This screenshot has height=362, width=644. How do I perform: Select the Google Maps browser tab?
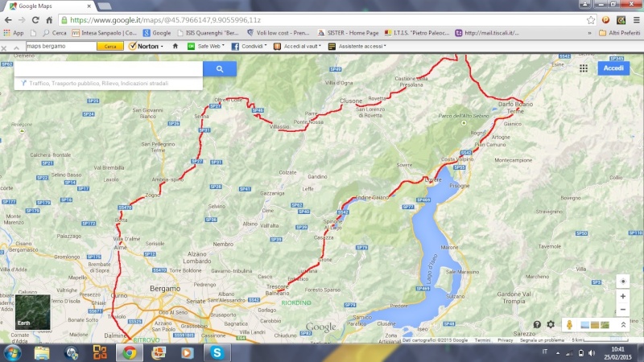coord(48,6)
